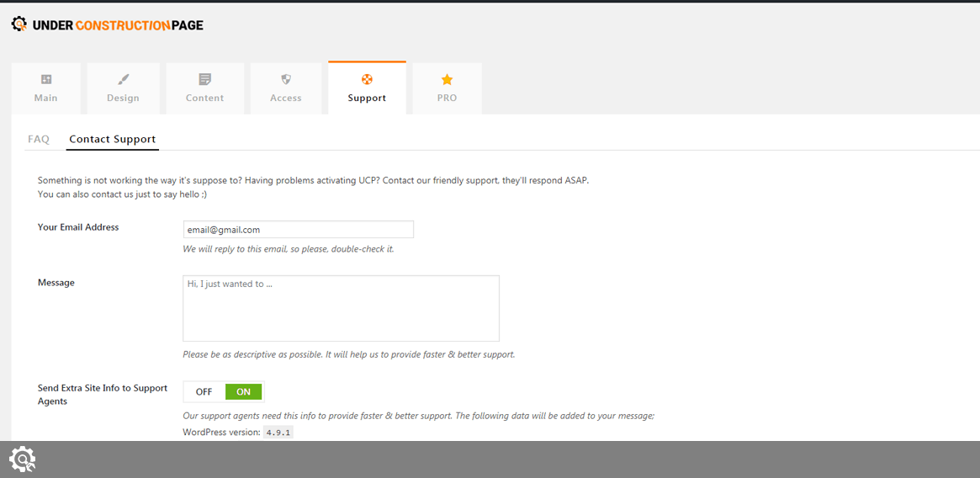Click the 'Your Email Address' label
The width and height of the screenshot is (980, 478).
click(78, 227)
